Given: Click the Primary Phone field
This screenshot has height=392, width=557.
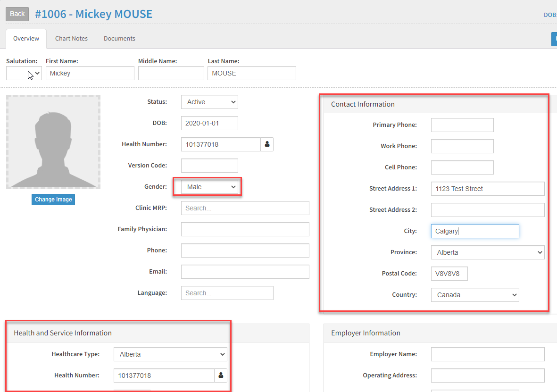Looking at the screenshot, I should pyautogui.click(x=463, y=125).
